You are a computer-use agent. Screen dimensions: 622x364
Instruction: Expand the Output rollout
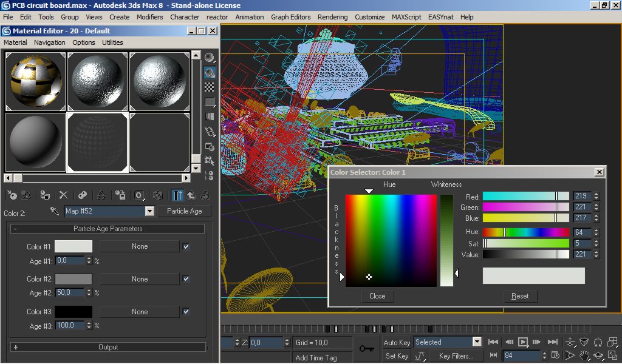tap(108, 347)
